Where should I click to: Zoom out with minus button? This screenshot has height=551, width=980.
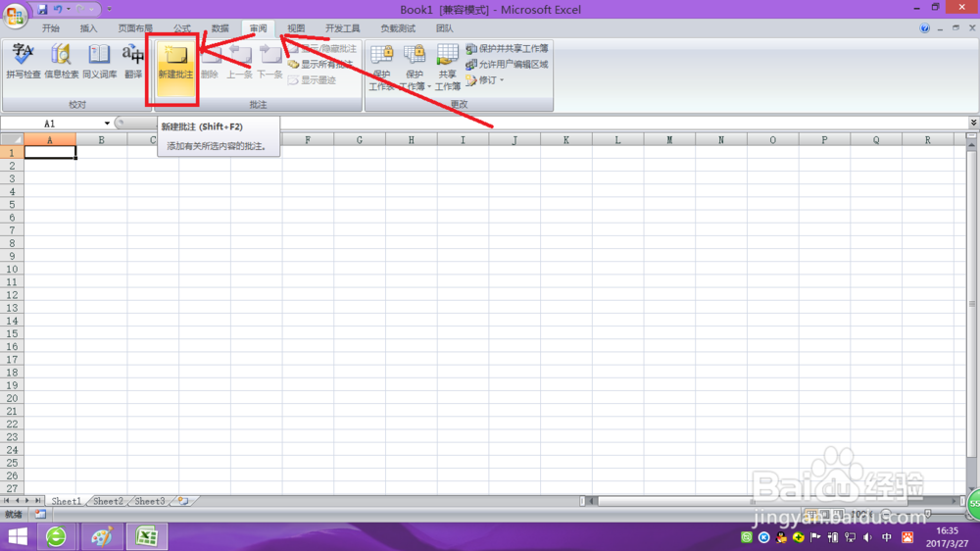click(886, 514)
